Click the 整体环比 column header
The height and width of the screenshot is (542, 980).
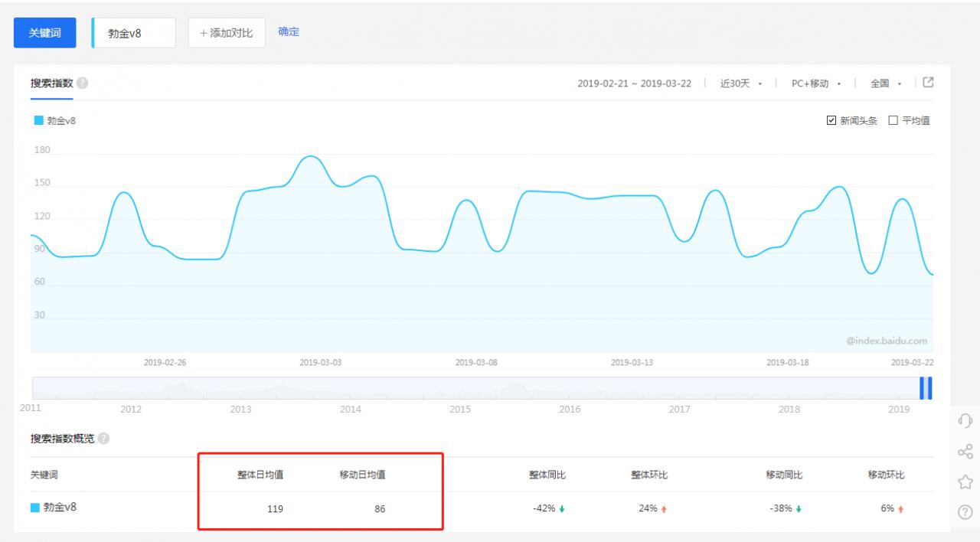[649, 475]
